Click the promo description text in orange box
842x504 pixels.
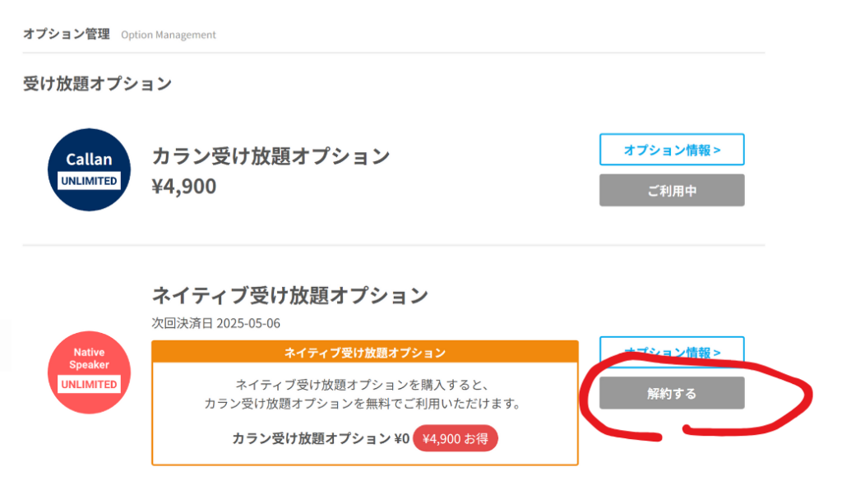(364, 394)
